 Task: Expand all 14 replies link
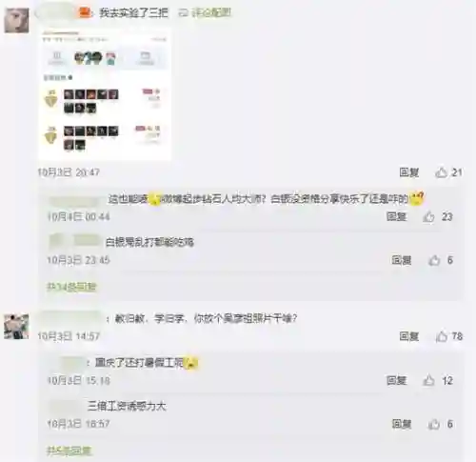[71, 287]
